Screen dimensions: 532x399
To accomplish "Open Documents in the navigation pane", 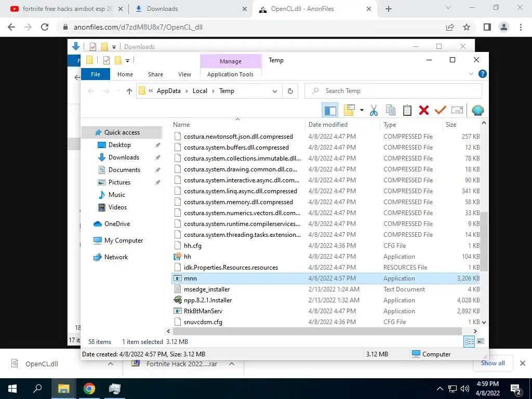I will 124,170.
